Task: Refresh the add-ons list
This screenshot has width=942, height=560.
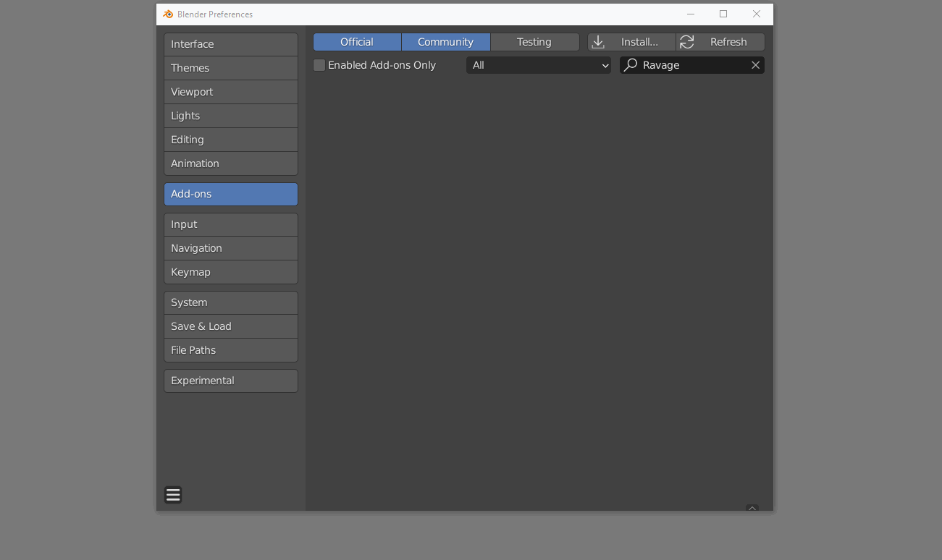Action: (720, 42)
